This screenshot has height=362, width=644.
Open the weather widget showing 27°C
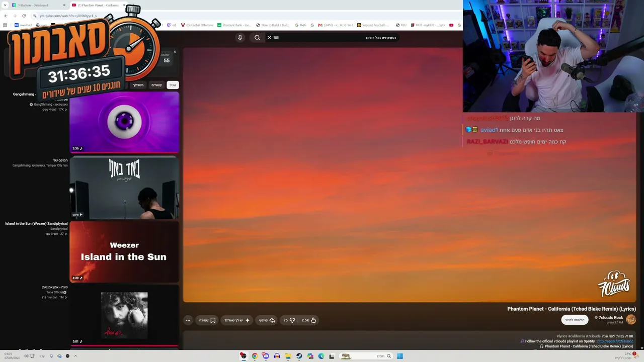coord(628,356)
